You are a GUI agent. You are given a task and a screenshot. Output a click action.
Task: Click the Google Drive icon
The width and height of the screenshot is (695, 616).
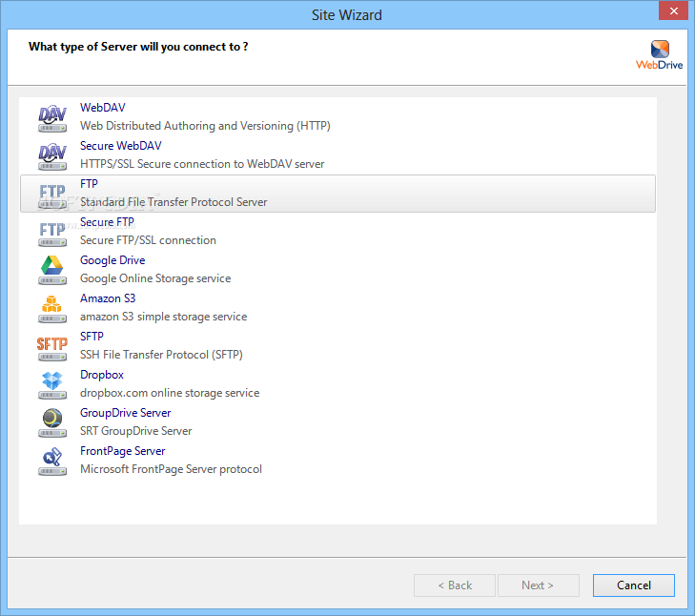coord(52,272)
